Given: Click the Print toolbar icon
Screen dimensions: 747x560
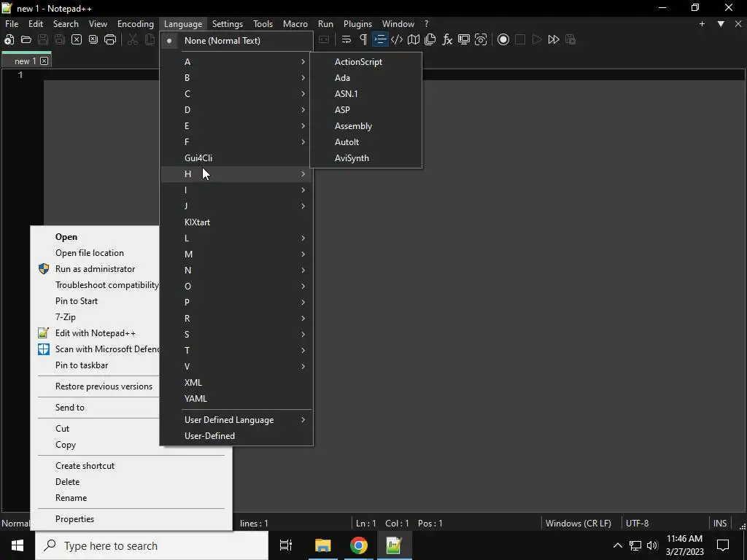Looking at the screenshot, I should [110, 39].
